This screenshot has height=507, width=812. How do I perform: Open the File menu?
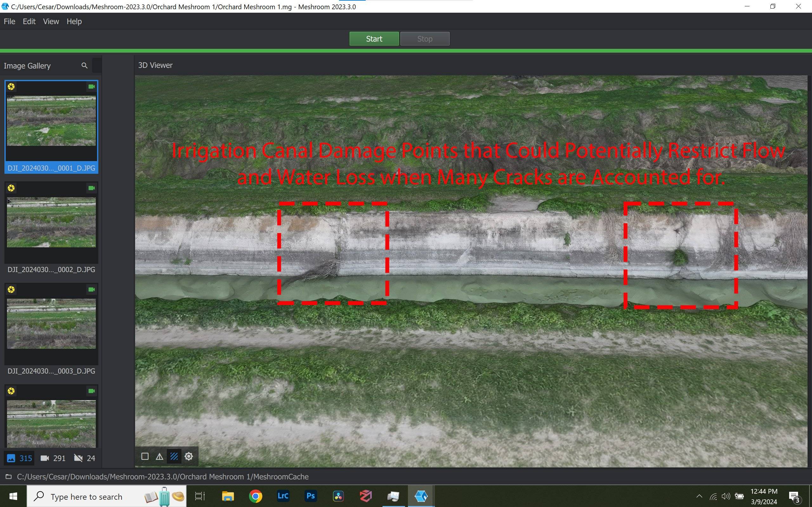tap(10, 22)
